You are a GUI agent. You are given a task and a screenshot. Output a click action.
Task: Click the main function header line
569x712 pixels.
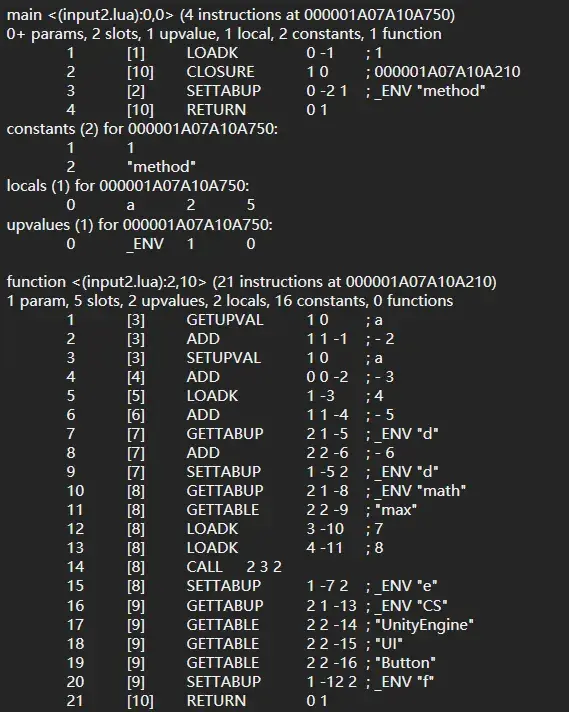[x=231, y=15]
